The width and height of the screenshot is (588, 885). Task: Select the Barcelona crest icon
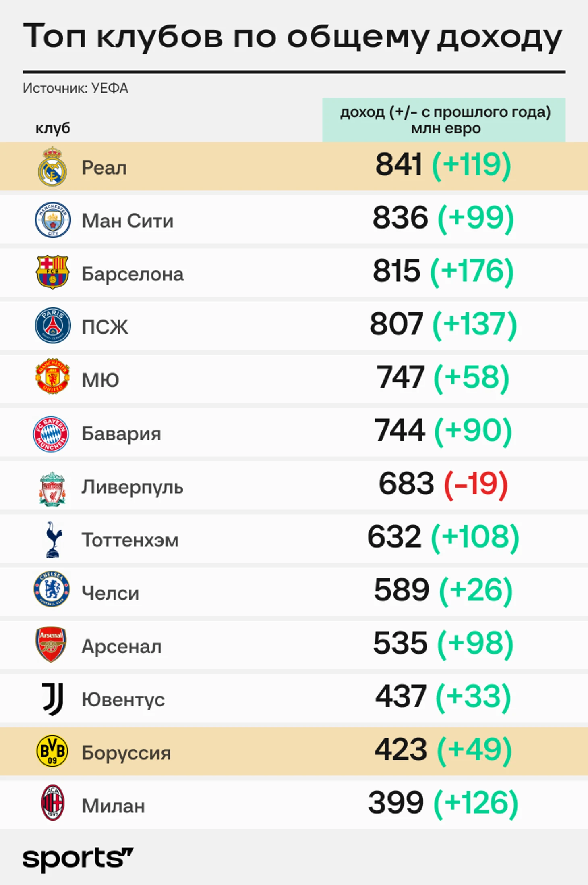click(x=53, y=272)
